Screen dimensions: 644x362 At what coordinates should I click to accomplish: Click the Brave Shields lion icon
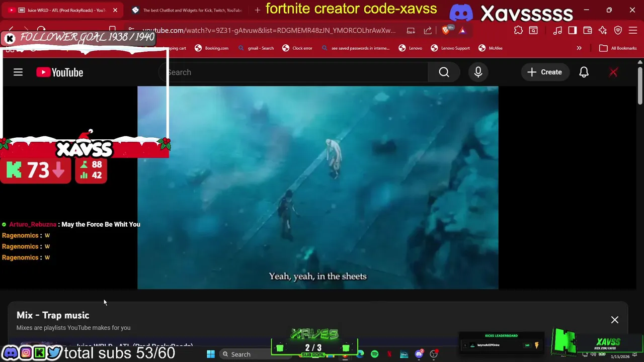[446, 30]
